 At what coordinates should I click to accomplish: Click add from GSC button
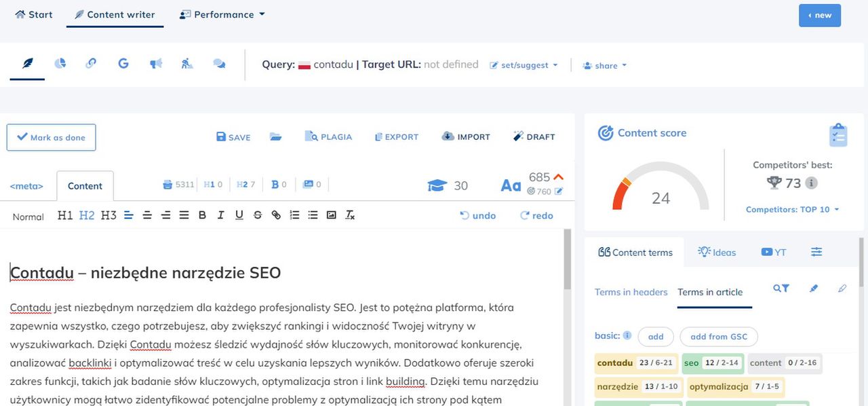pos(719,337)
